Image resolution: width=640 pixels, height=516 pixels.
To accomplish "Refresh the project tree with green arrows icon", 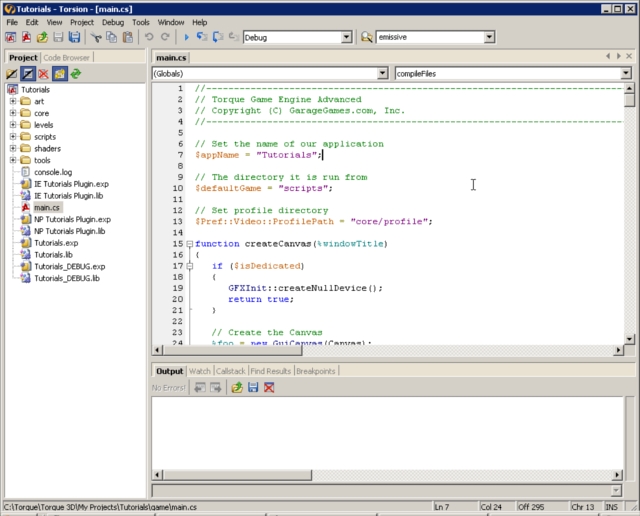I will [75, 74].
